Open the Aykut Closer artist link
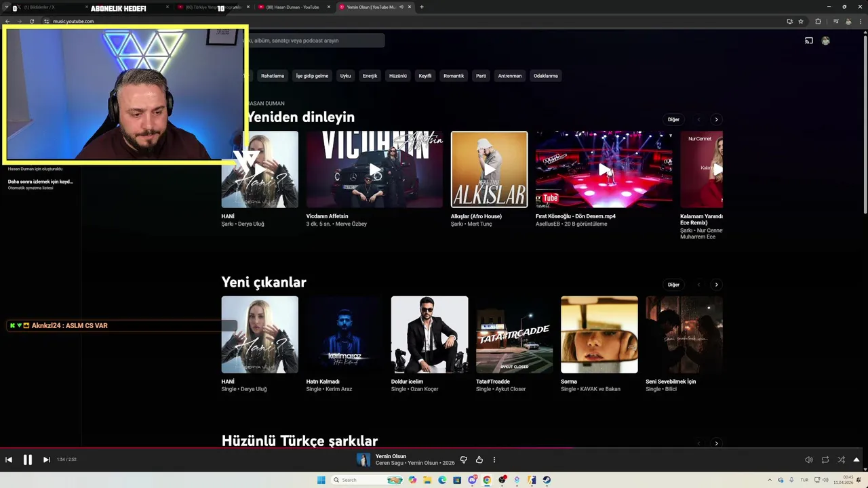The width and height of the screenshot is (868, 488). pyautogui.click(x=511, y=390)
